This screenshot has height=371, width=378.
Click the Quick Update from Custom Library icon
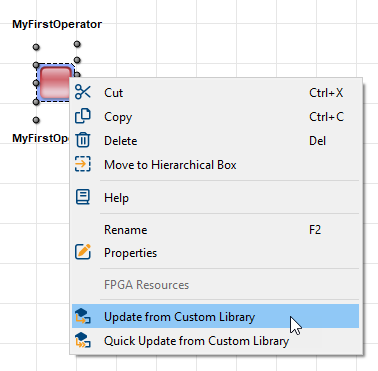[83, 340]
